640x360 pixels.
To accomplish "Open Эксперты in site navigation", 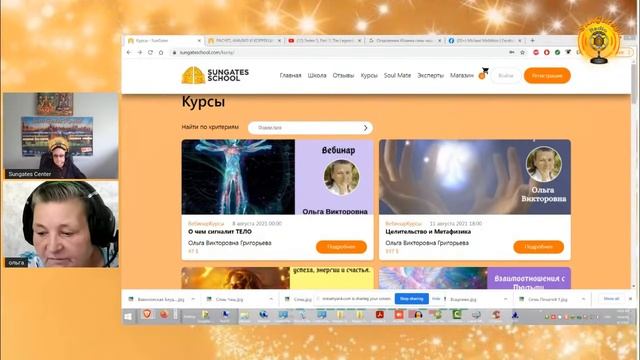I will pos(430,76).
